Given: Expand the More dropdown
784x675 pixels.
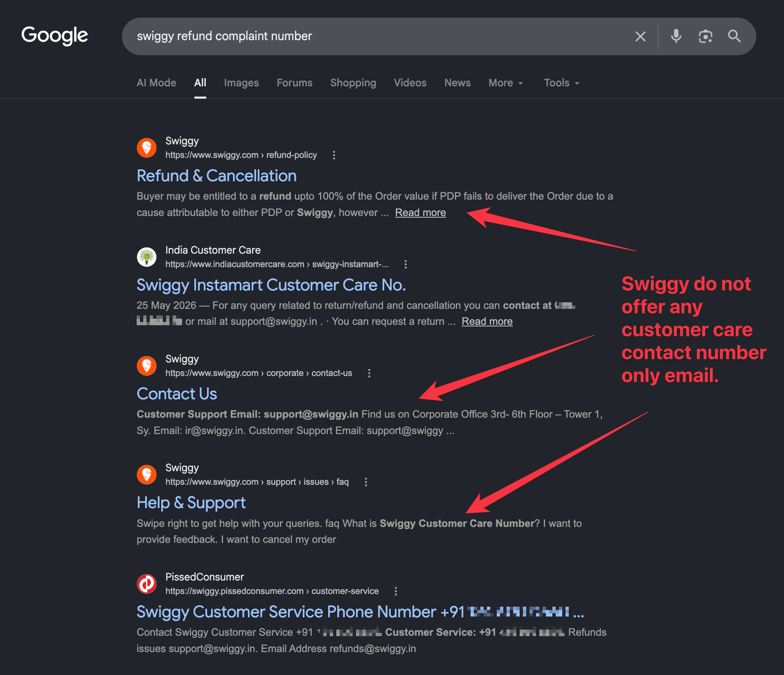Looking at the screenshot, I should 506,83.
